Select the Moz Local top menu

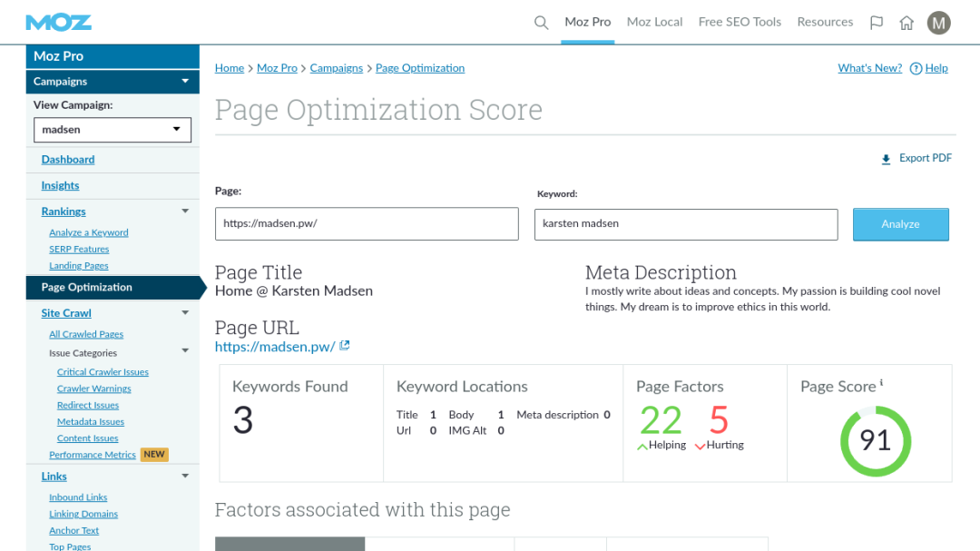point(654,23)
